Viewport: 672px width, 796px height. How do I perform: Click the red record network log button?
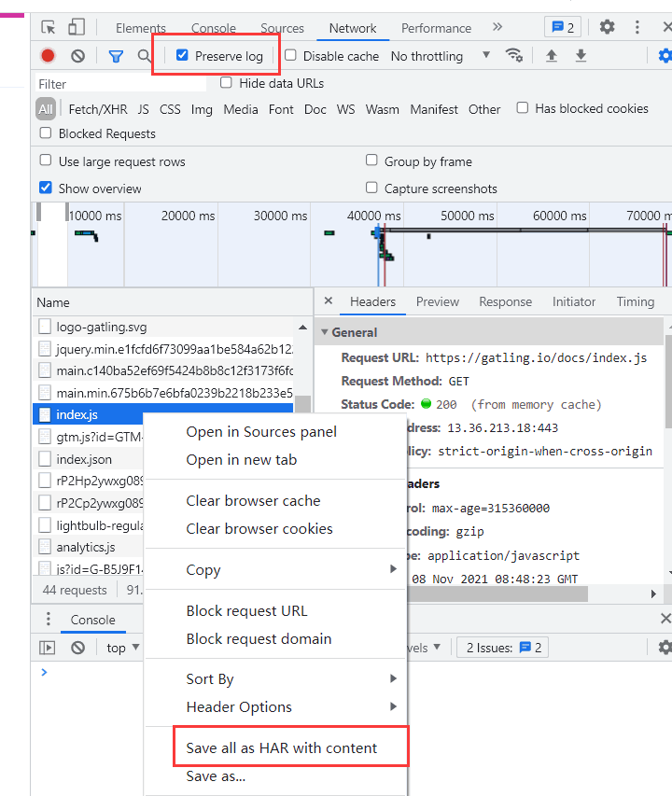coord(48,56)
